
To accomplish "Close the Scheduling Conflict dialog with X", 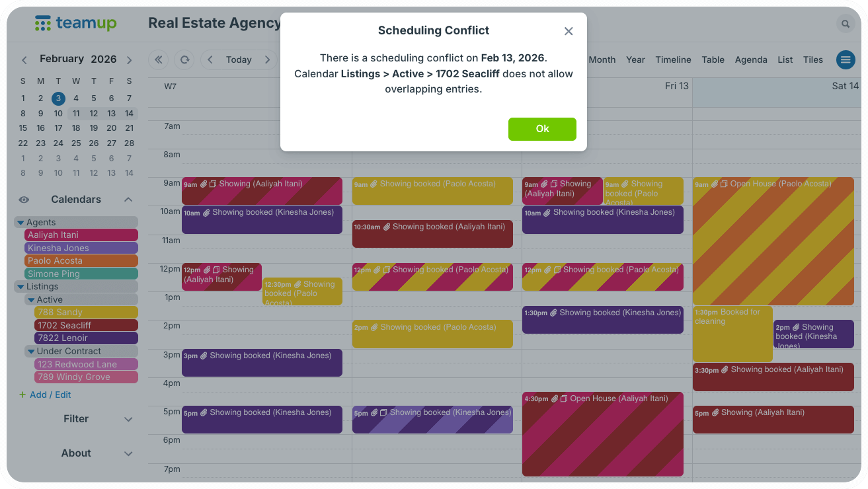I will point(569,31).
